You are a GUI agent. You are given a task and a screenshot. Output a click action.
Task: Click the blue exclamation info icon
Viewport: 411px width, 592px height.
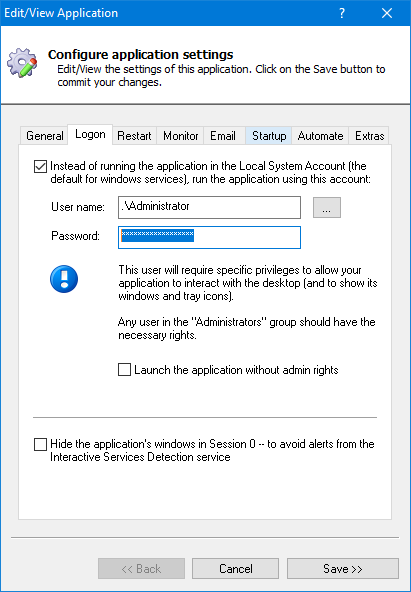click(x=64, y=279)
